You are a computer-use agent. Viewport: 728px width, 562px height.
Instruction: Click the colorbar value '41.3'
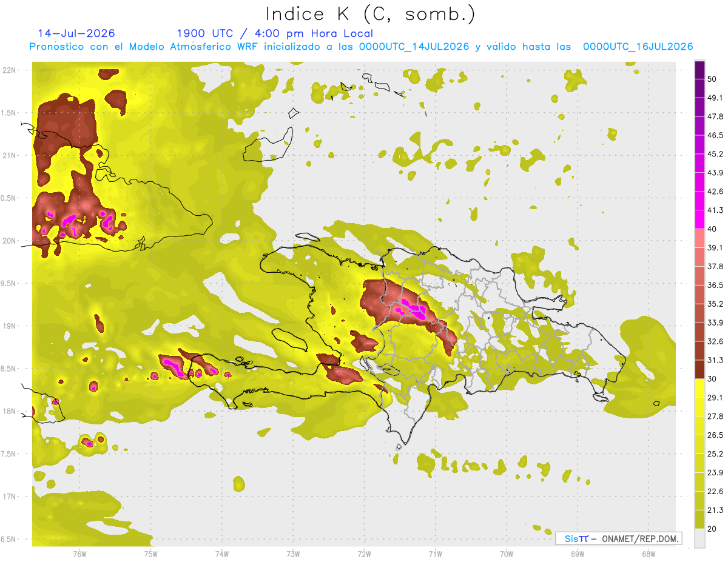tap(715, 210)
